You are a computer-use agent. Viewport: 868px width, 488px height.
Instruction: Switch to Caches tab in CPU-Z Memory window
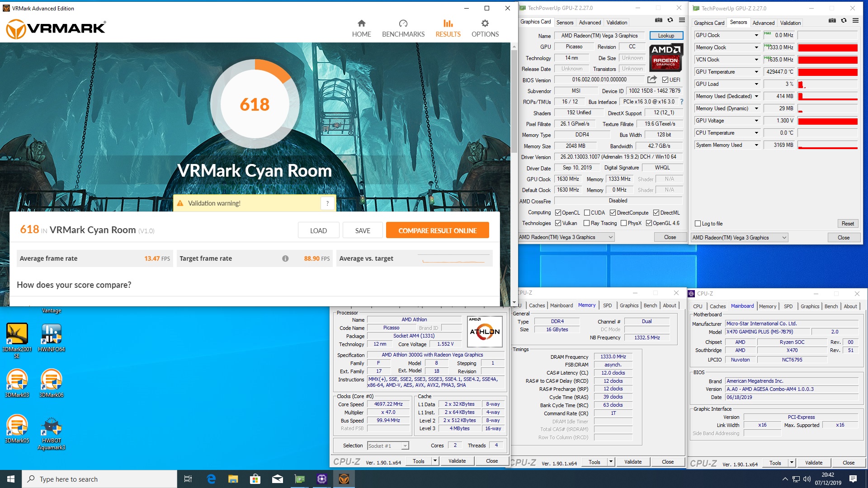click(537, 306)
